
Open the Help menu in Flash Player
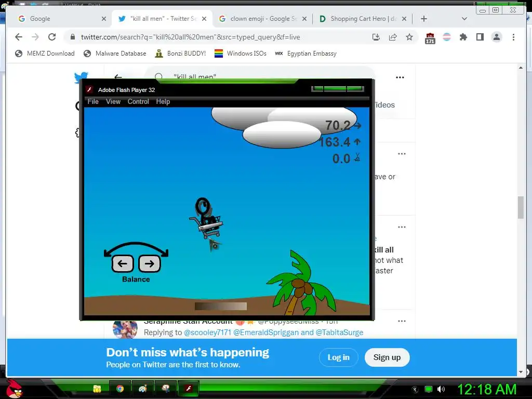click(x=163, y=101)
